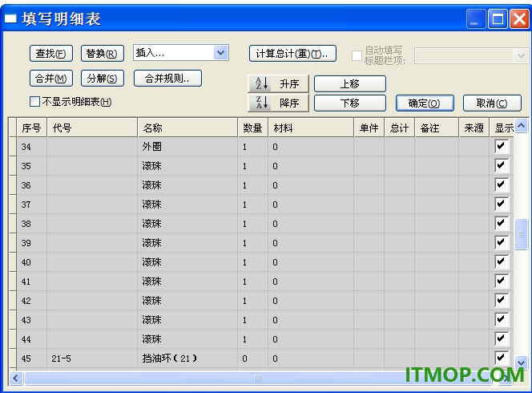The width and height of the screenshot is (532, 393).
Task: Click 计算总计(重)(T).. button
Action: [x=292, y=53]
